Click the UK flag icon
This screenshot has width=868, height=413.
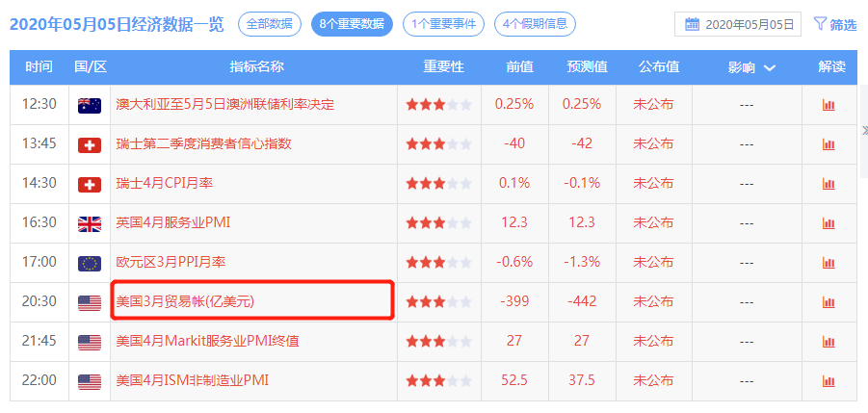pos(90,224)
